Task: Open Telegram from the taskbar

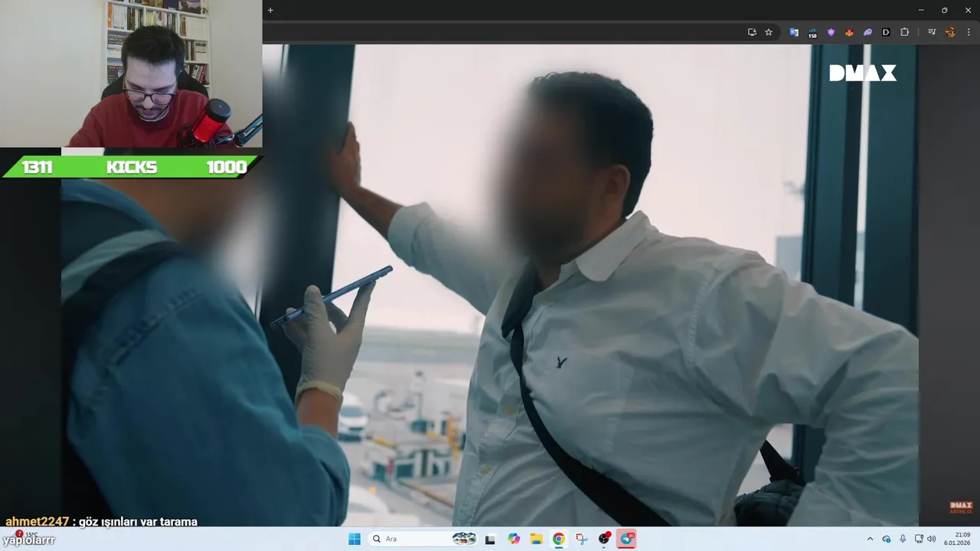Action: 627,539
